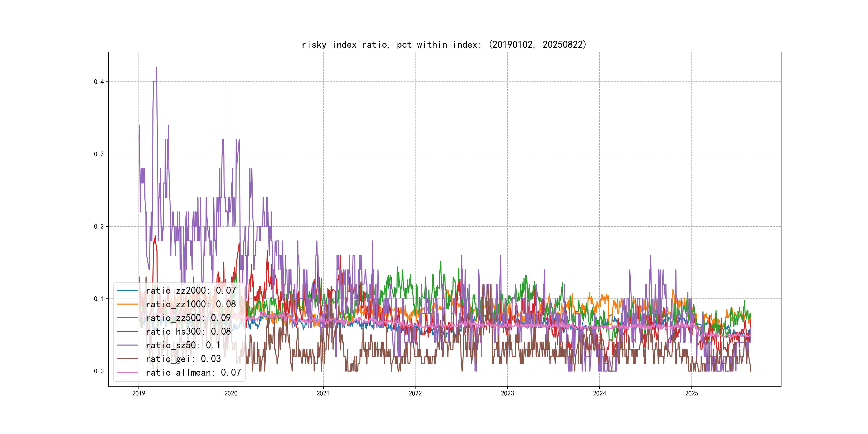Select legend text 'ratio_zz2000: 0.07'
868x434 pixels.
pos(190,290)
